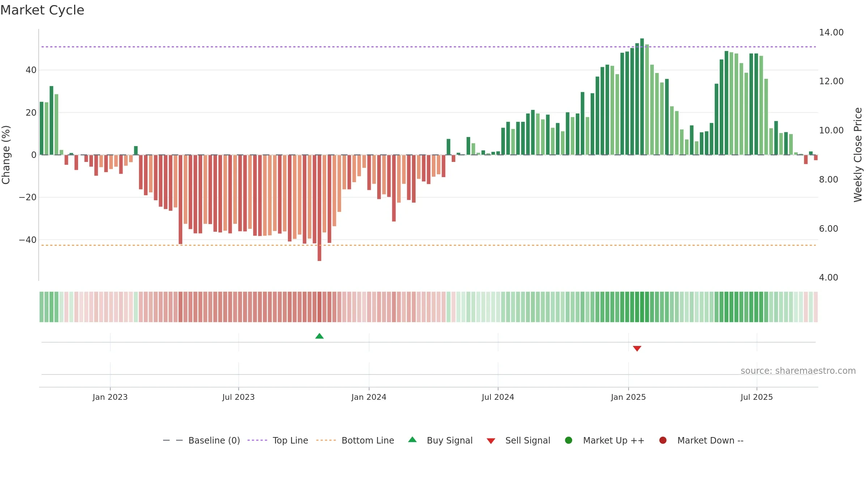Click the −20 change axis label
Image resolution: width=868 pixels, height=488 pixels.
pyautogui.click(x=28, y=197)
